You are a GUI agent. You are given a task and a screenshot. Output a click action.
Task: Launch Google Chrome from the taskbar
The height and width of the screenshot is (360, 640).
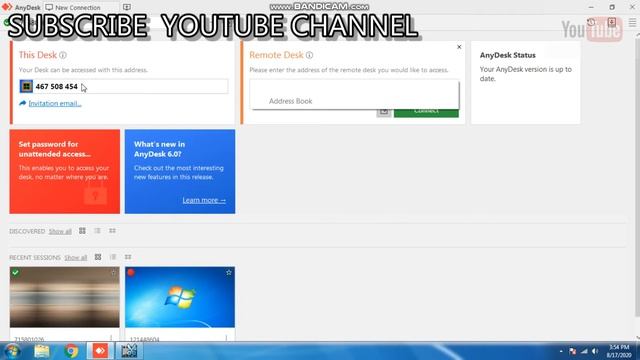[x=71, y=351]
